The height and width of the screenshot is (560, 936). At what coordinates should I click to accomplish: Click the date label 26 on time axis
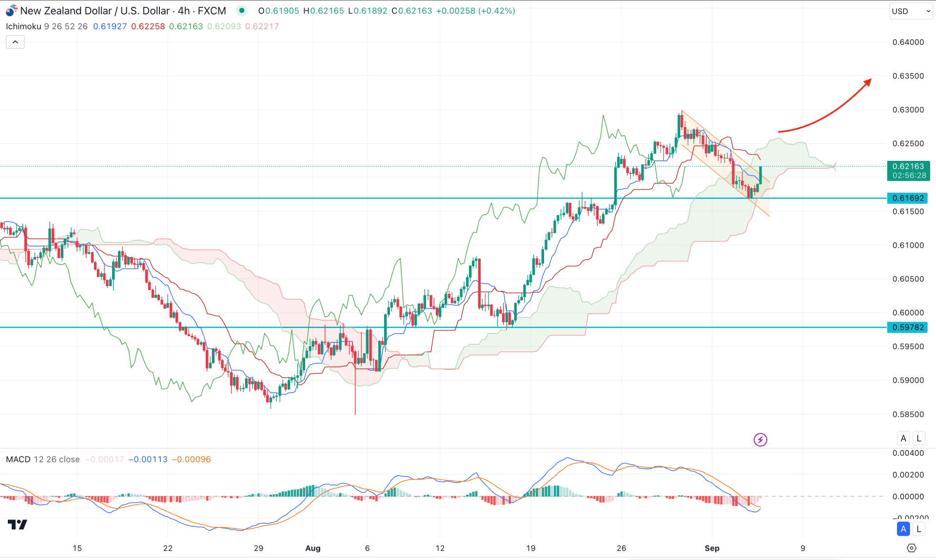pos(621,548)
